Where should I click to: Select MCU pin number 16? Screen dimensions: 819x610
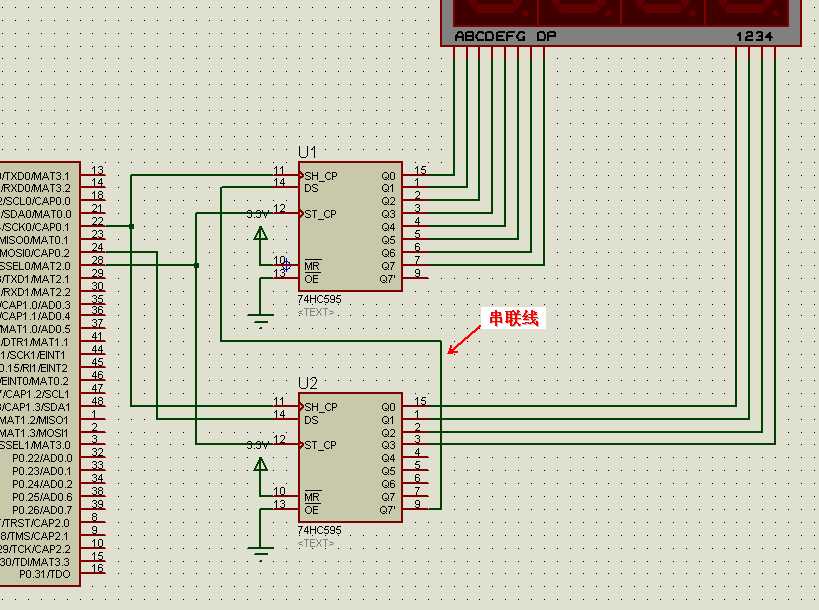tap(98, 568)
